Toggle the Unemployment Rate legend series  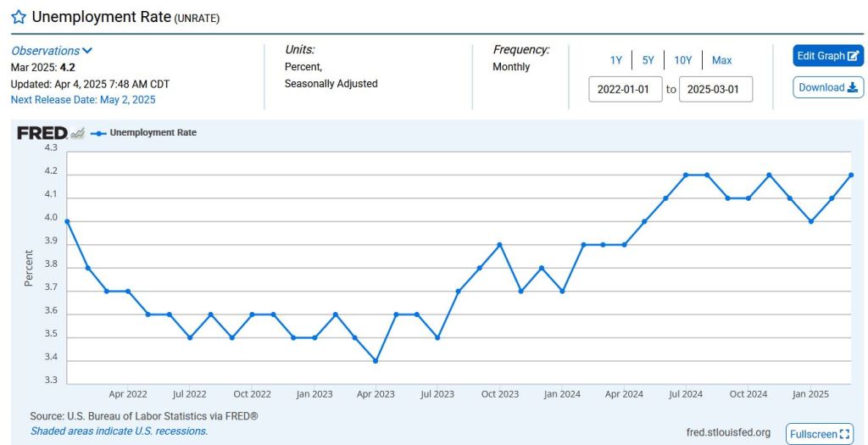click(x=144, y=133)
